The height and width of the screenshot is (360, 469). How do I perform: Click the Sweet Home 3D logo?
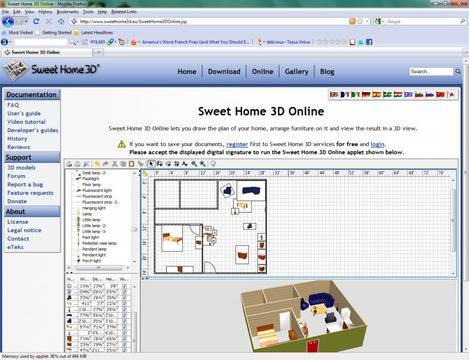(x=51, y=70)
